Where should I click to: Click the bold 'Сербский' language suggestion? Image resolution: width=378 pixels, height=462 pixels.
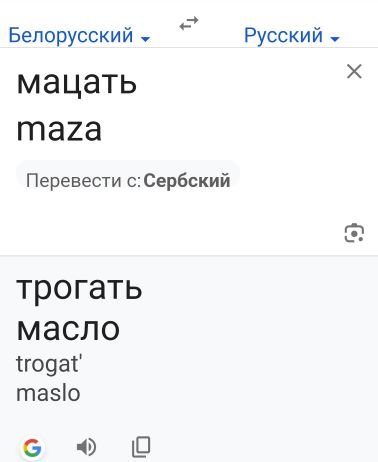(187, 181)
